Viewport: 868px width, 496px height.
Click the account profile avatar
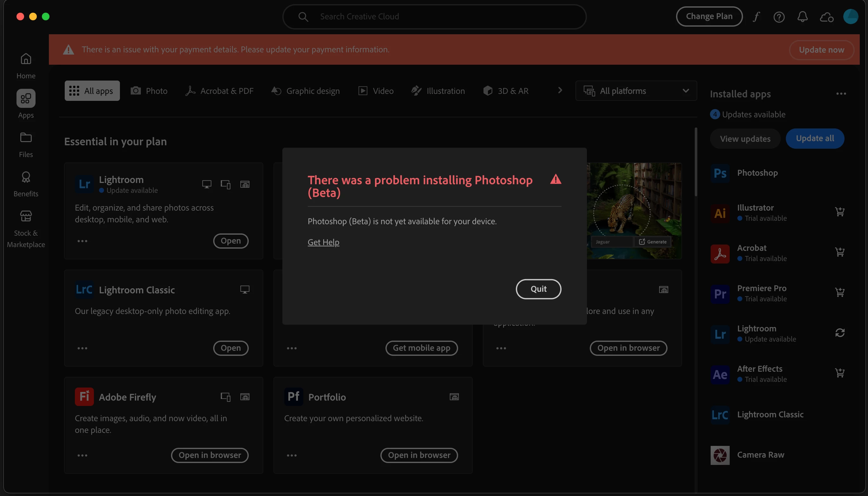[850, 16]
